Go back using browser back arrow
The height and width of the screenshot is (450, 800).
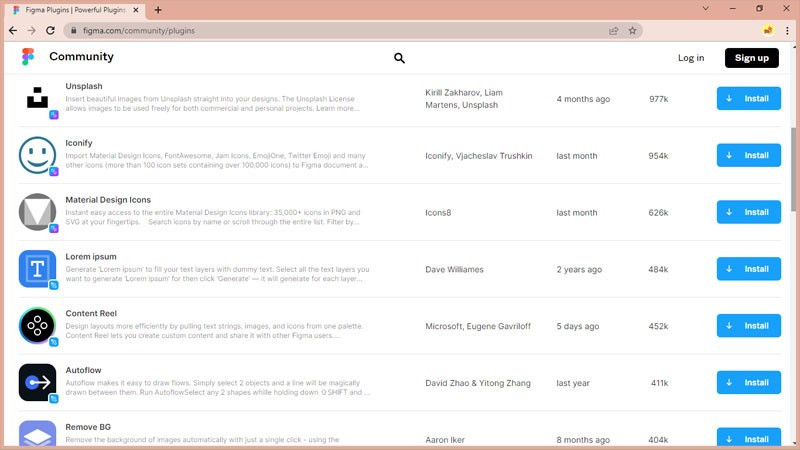[13, 31]
